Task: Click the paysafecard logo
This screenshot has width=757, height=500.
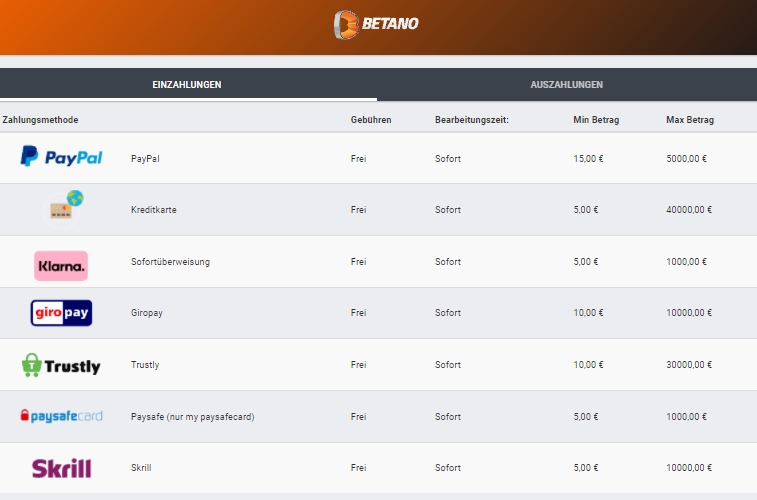Action: [x=61, y=416]
